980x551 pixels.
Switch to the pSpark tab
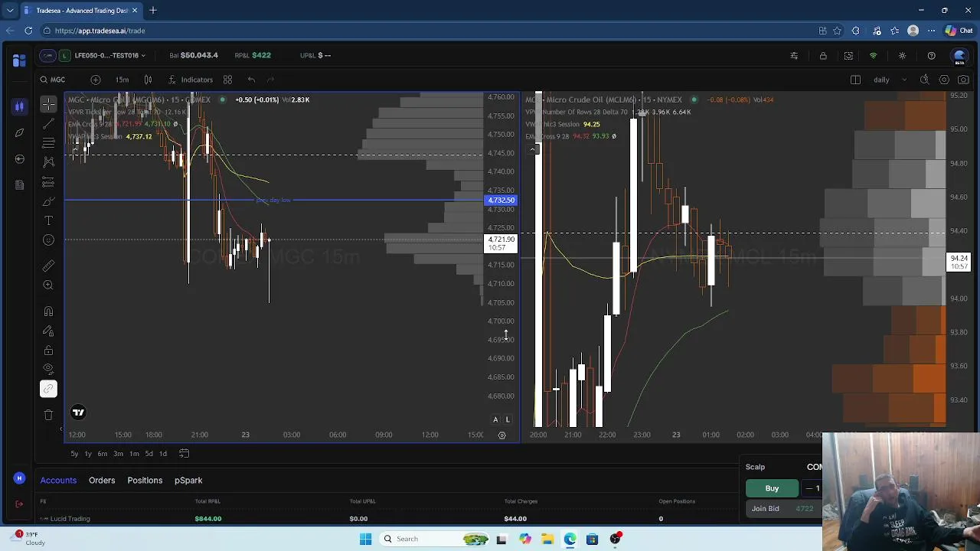pyautogui.click(x=188, y=481)
